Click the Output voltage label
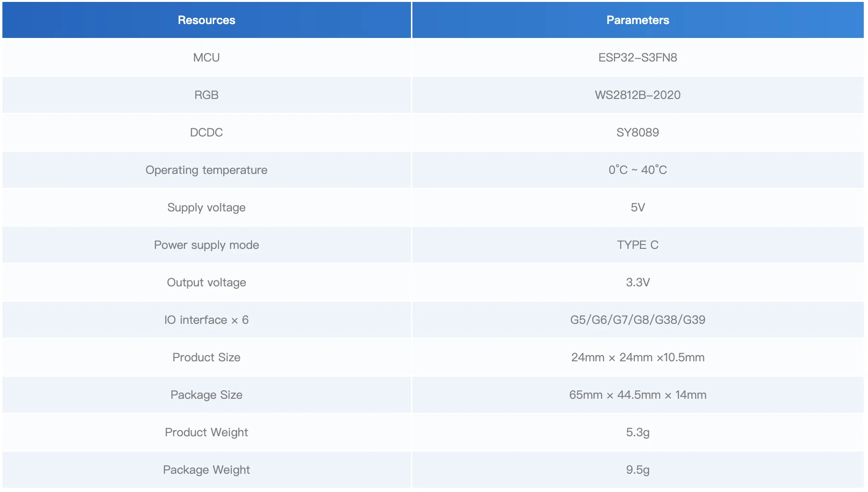868x492 pixels. coord(206,283)
